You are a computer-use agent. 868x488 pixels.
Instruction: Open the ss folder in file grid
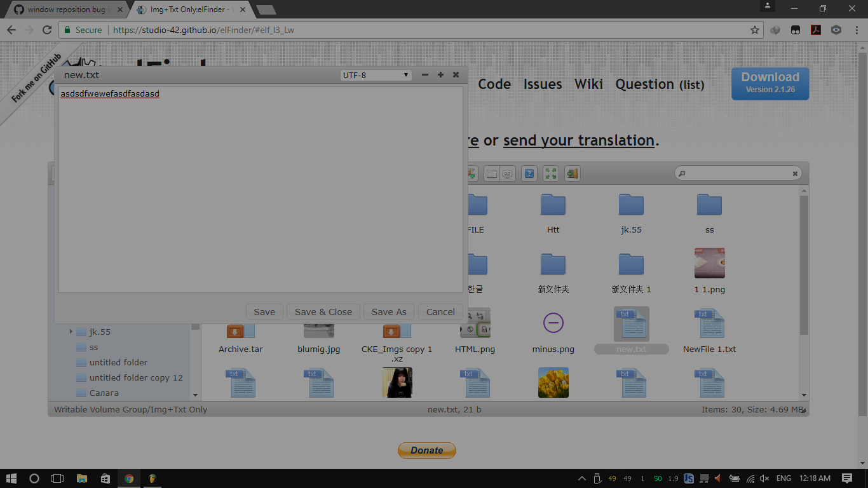click(709, 205)
